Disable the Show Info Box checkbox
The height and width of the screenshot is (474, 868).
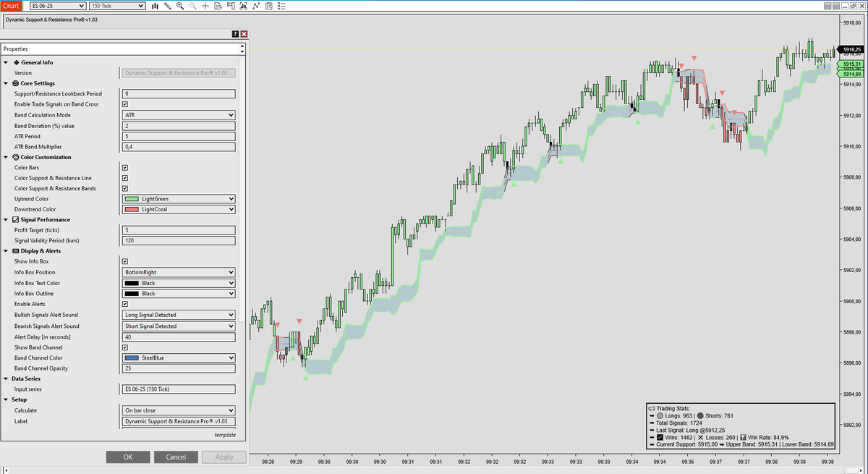click(x=125, y=261)
